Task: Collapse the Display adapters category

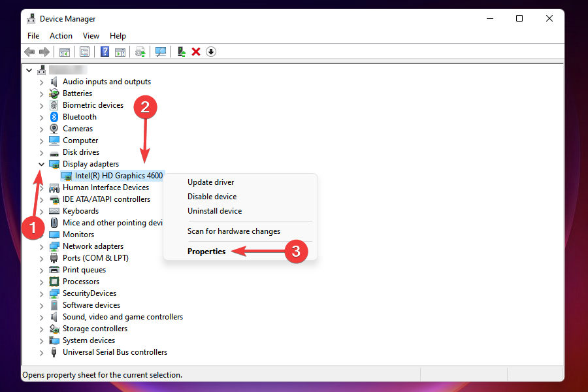Action: (x=41, y=164)
